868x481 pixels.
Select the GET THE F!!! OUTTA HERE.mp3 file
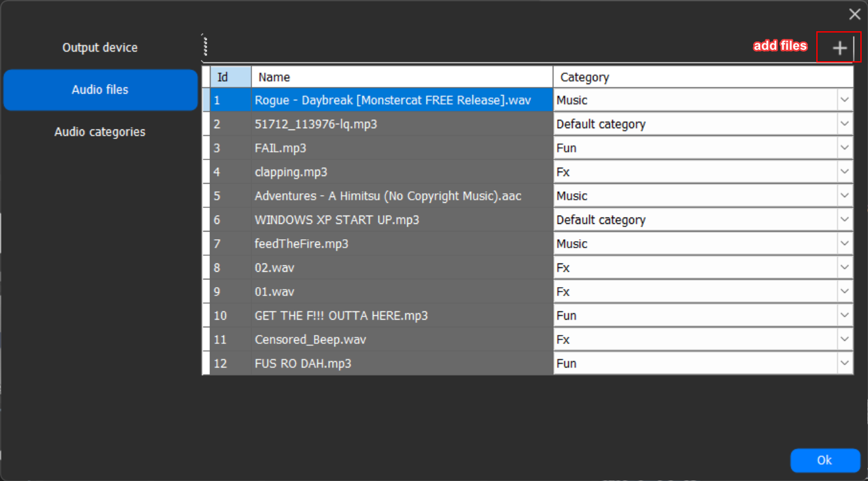pos(402,315)
